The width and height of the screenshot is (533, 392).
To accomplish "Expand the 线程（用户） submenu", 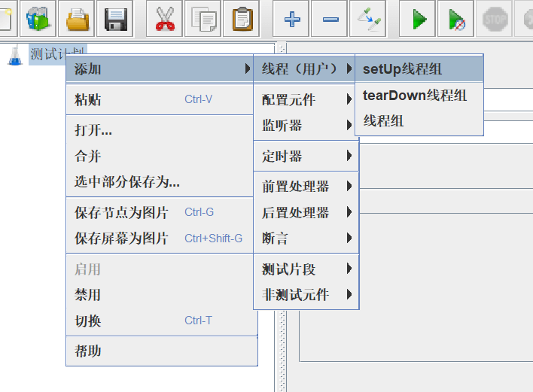I will 305,69.
